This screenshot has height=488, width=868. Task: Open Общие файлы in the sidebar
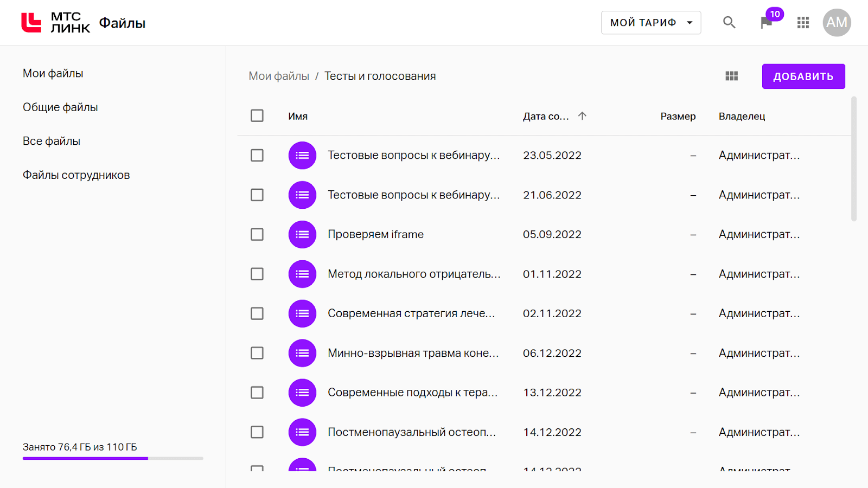(60, 107)
